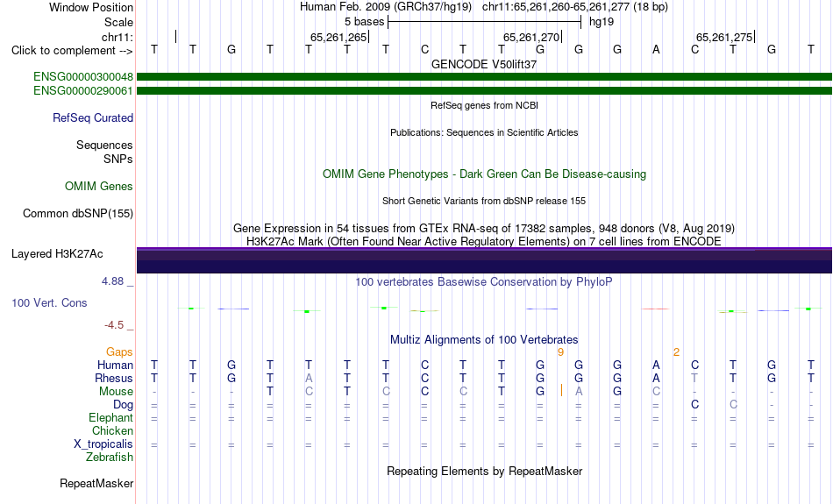Select the Dog alignment row label
The width and height of the screenshot is (833, 504).
(x=124, y=405)
